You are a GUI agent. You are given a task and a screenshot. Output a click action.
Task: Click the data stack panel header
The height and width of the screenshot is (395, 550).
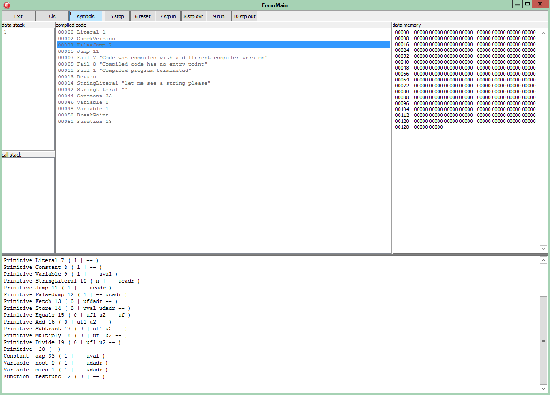[28, 25]
